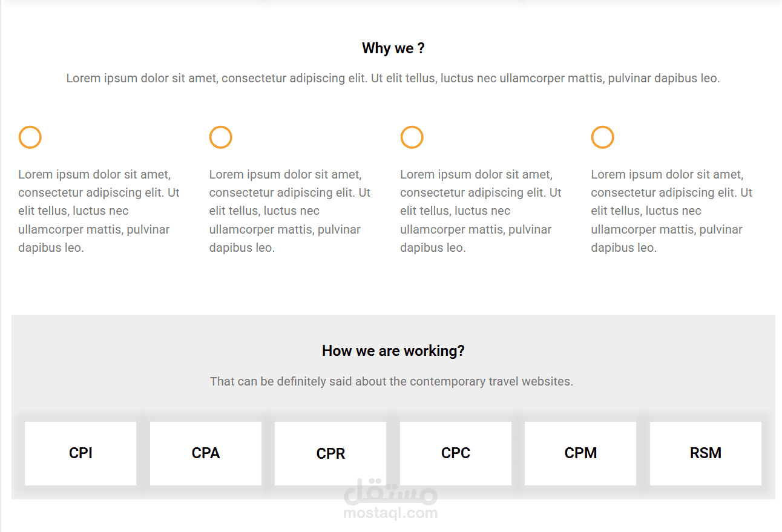782x532 pixels.
Task: Click the fourth column's Lorem ipsum paragraph
Action: 672,211
